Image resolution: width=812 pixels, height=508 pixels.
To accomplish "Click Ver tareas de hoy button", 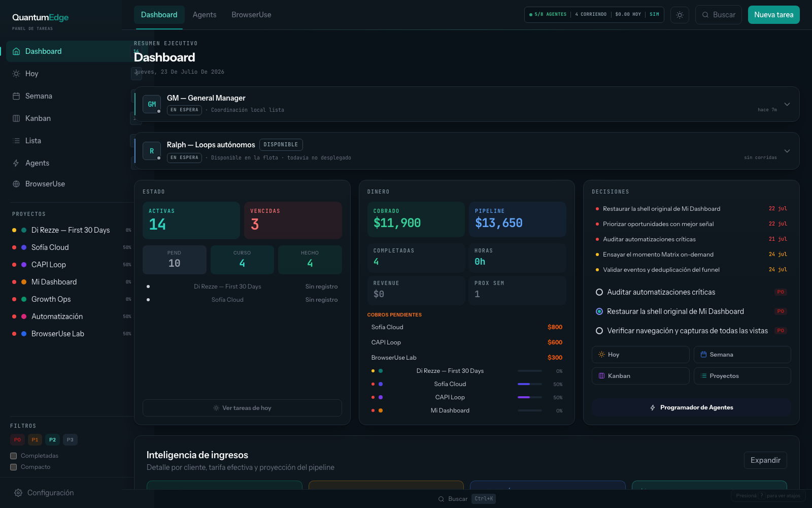I will point(242,408).
